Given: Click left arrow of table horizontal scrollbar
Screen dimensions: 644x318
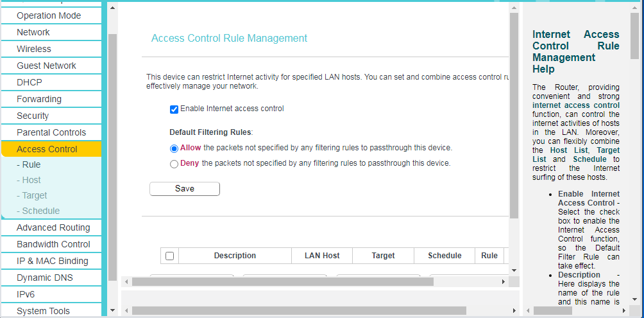Looking at the screenshot, I should click(126, 281).
